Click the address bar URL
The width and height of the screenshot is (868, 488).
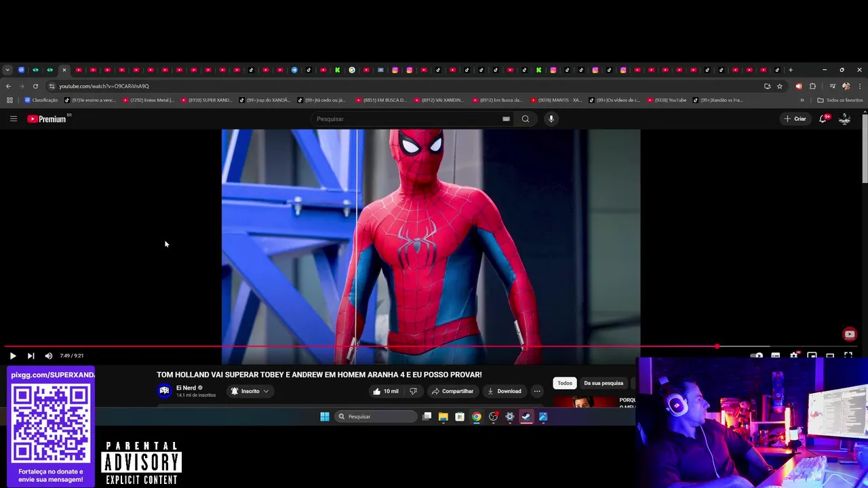104,86
